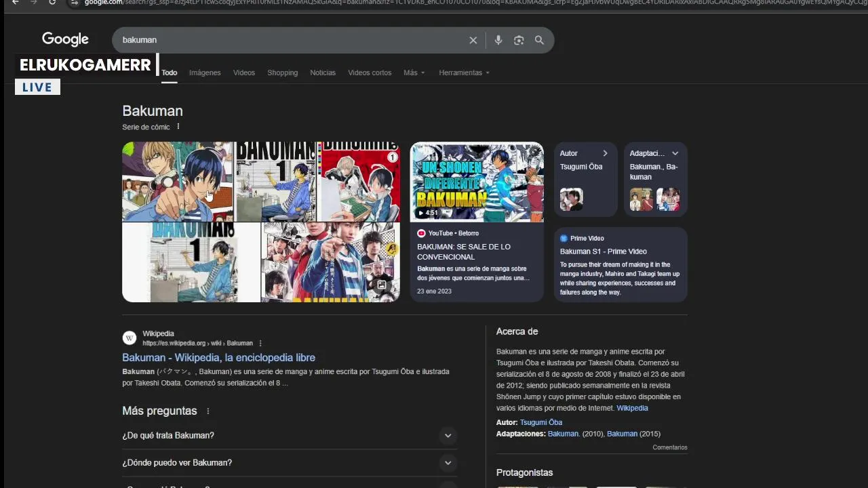Click the YouTube icon on the Betorro video card
This screenshot has width=868, height=488.
pyautogui.click(x=421, y=233)
